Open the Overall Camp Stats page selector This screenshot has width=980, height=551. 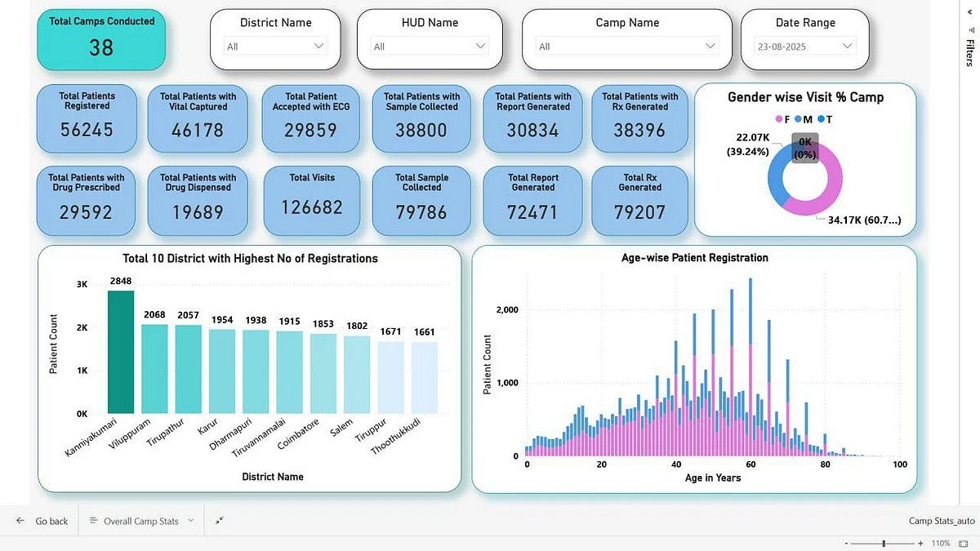point(140,521)
